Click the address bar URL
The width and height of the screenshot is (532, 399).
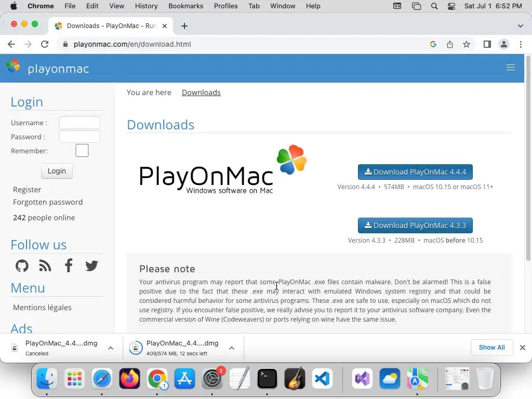coord(132,44)
